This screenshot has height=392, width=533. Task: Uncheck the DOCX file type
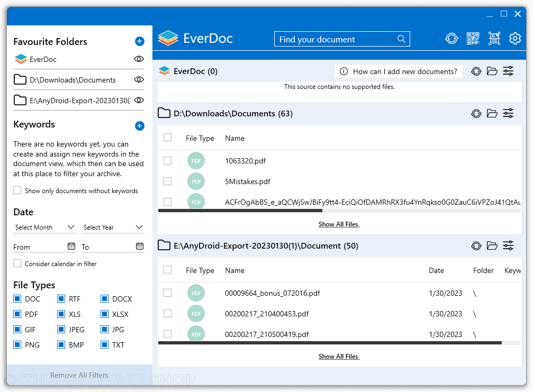point(105,298)
